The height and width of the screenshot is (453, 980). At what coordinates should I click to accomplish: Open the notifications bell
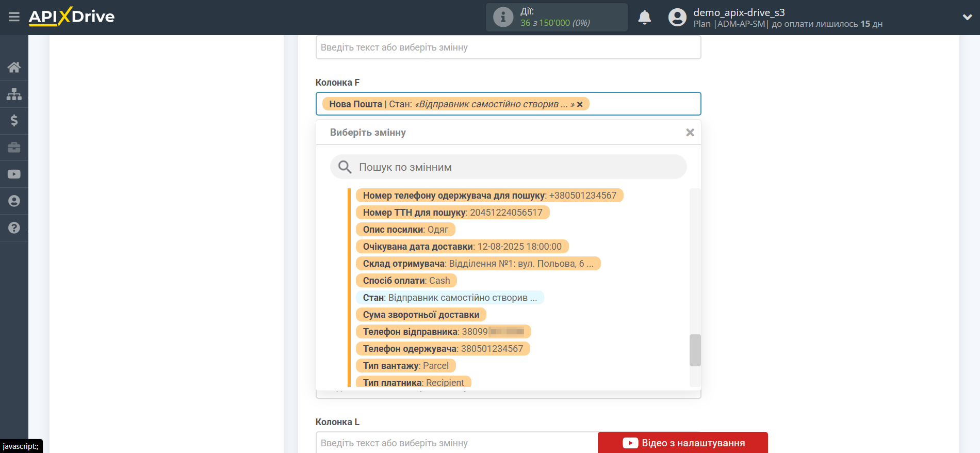coord(645,17)
